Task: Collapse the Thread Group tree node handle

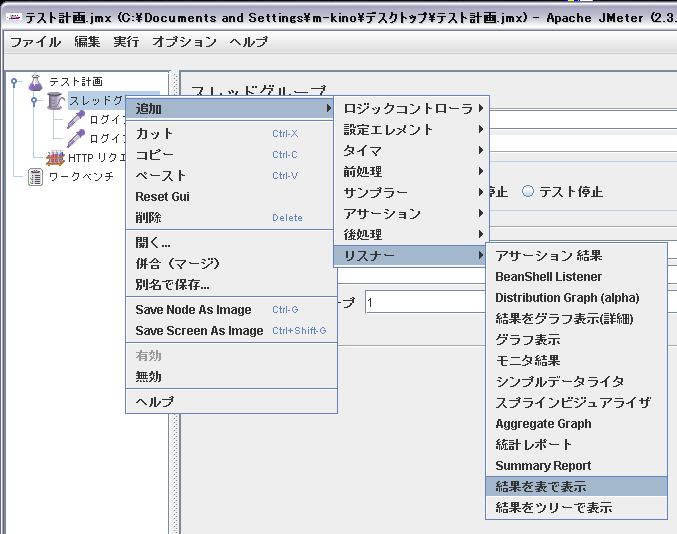Action: [x=32, y=100]
